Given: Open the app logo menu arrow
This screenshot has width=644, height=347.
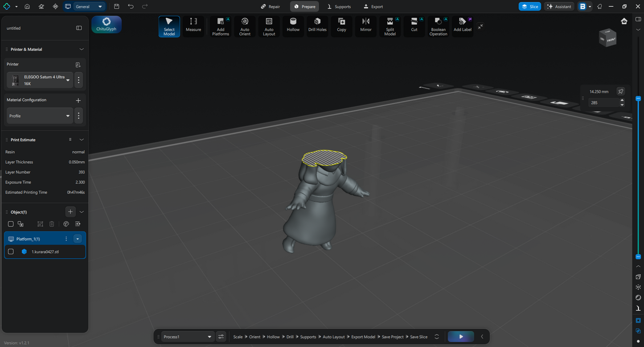Looking at the screenshot, I should pyautogui.click(x=16, y=7).
